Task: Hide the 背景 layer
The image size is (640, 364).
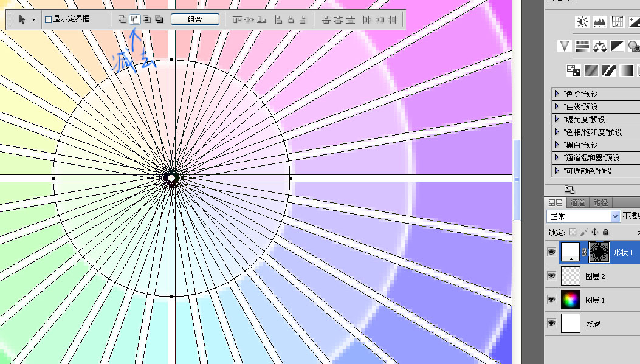Action: coord(551,323)
